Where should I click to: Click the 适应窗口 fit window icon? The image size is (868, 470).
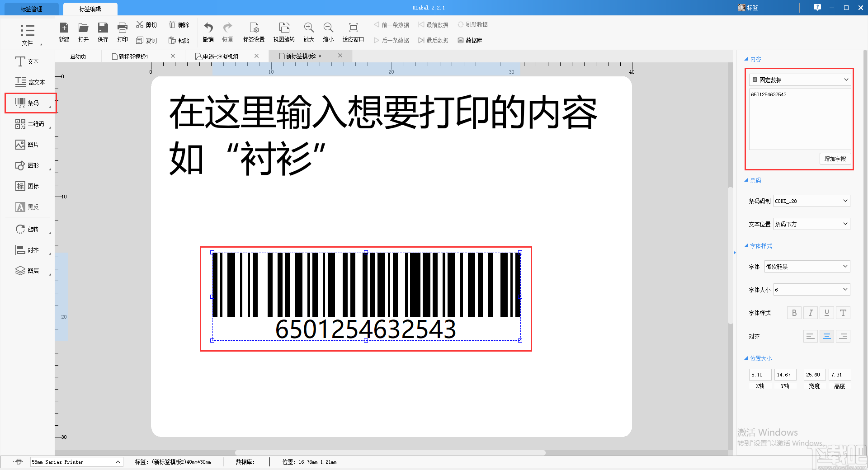tap(353, 32)
